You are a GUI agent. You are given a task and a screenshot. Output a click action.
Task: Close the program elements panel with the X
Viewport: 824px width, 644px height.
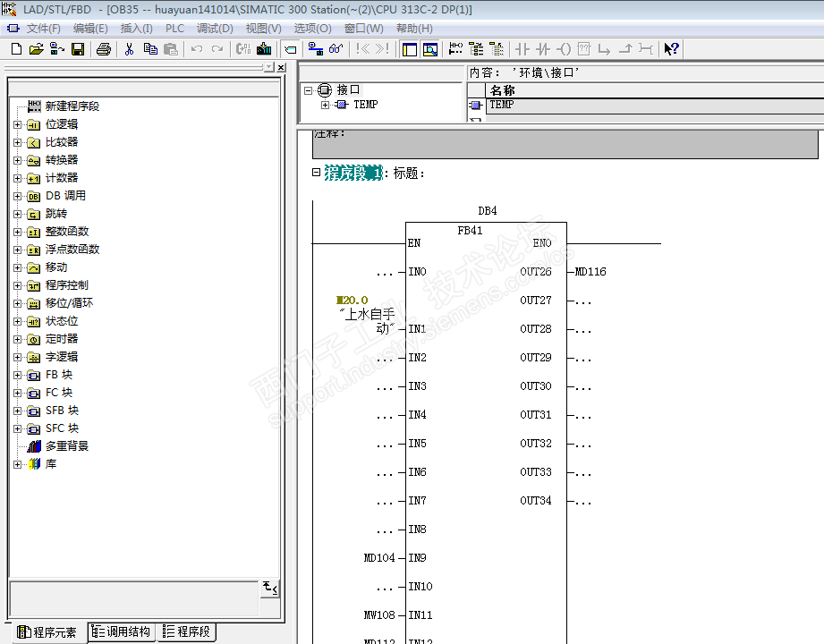pos(281,68)
